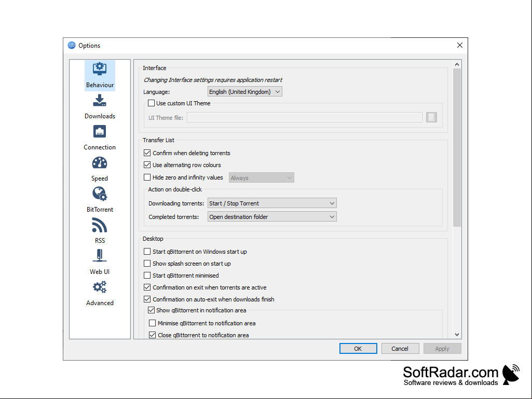Image resolution: width=532 pixels, height=399 pixels.
Task: Go to the Connection settings section
Action: point(100,137)
